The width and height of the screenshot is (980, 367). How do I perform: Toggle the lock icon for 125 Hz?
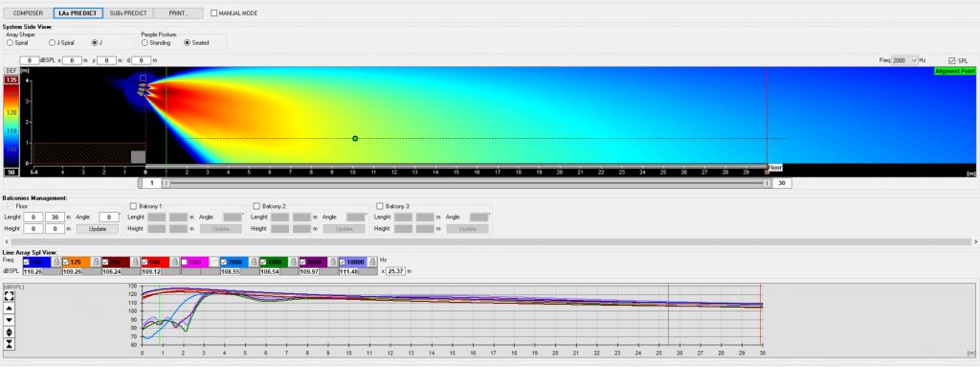click(x=97, y=262)
